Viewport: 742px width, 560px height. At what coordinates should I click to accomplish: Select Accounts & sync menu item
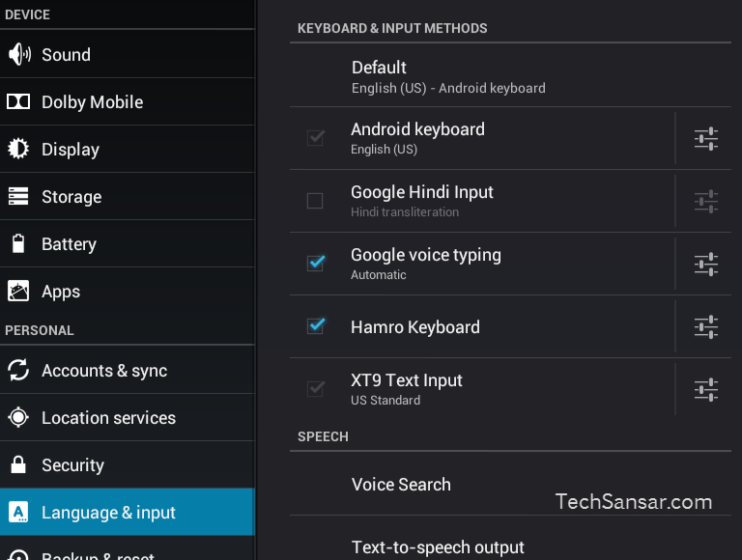coord(128,371)
